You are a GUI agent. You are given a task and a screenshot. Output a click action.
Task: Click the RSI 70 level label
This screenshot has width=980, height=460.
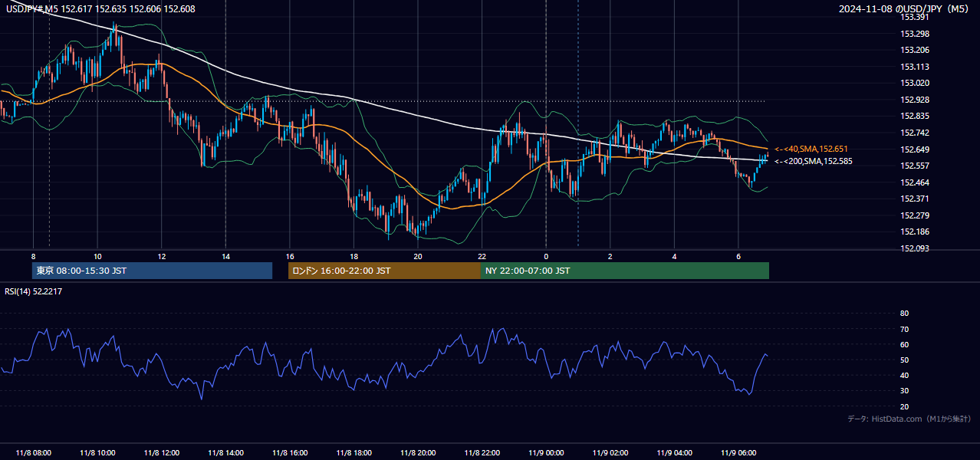tap(904, 329)
